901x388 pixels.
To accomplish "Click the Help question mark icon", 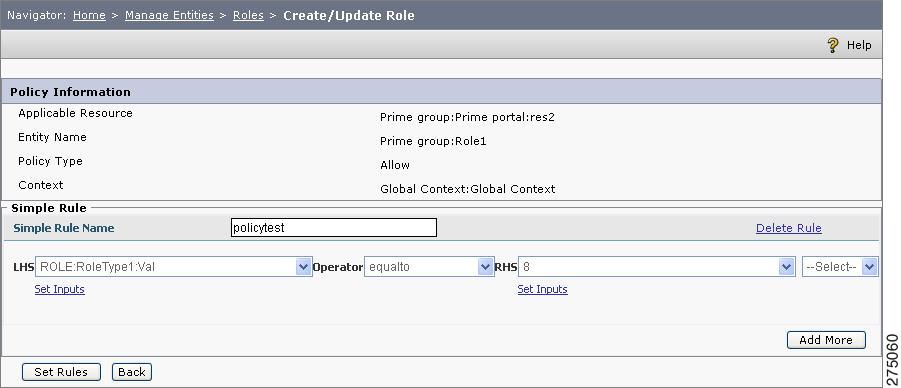I will click(x=833, y=45).
